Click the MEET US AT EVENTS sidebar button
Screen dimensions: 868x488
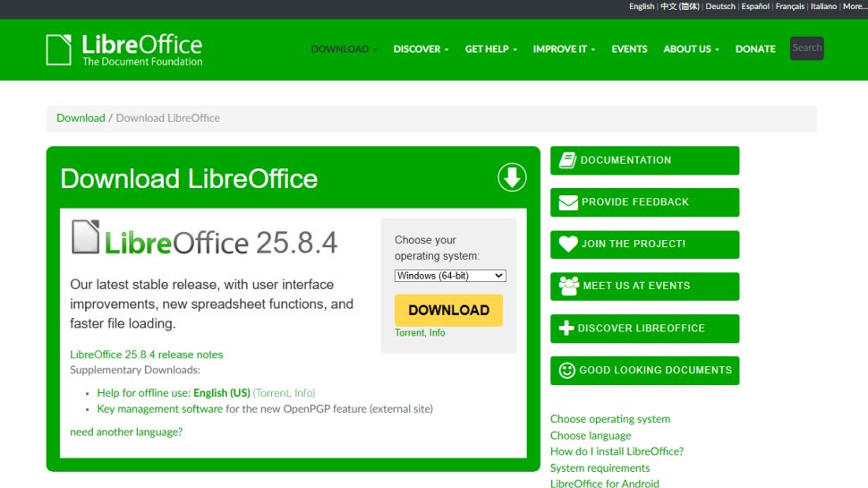pos(644,287)
